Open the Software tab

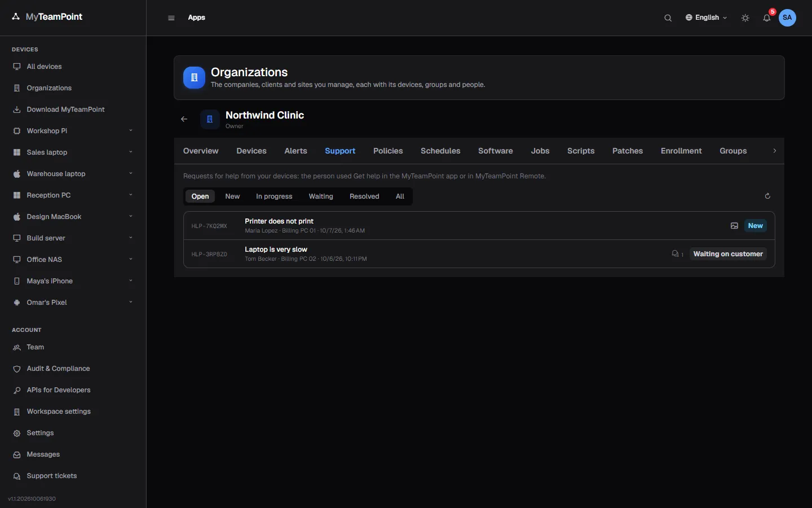(x=496, y=151)
